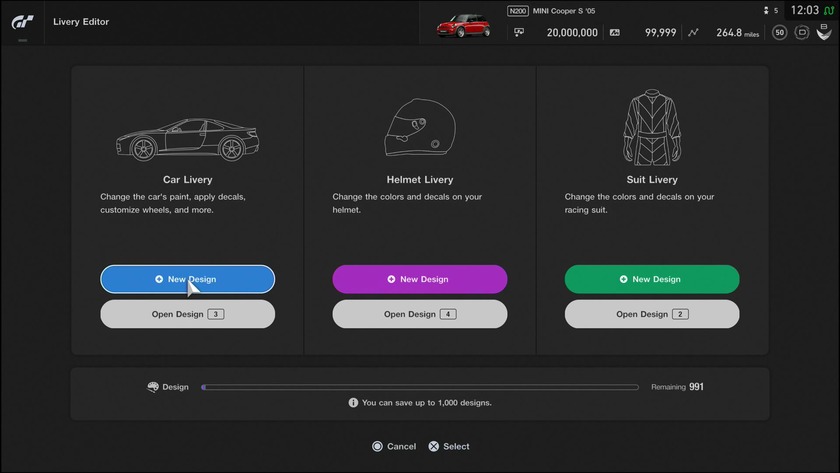Start a New Design for Helmet Livery
Image resolution: width=840 pixels, height=473 pixels.
(419, 279)
